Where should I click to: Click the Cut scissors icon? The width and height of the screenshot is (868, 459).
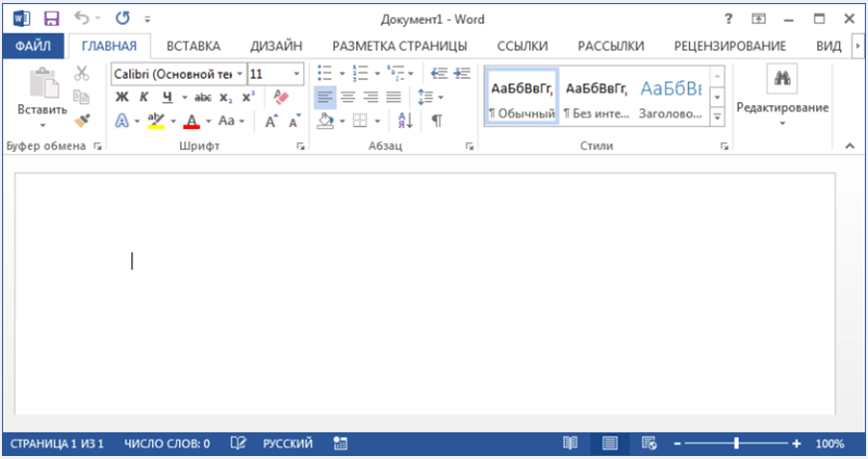(x=82, y=74)
